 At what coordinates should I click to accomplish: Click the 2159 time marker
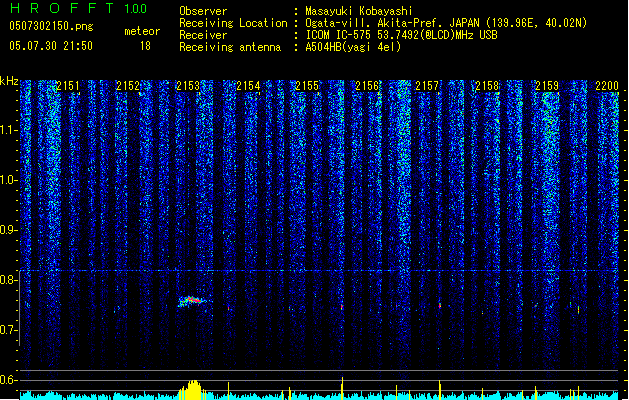pyautogui.click(x=547, y=86)
